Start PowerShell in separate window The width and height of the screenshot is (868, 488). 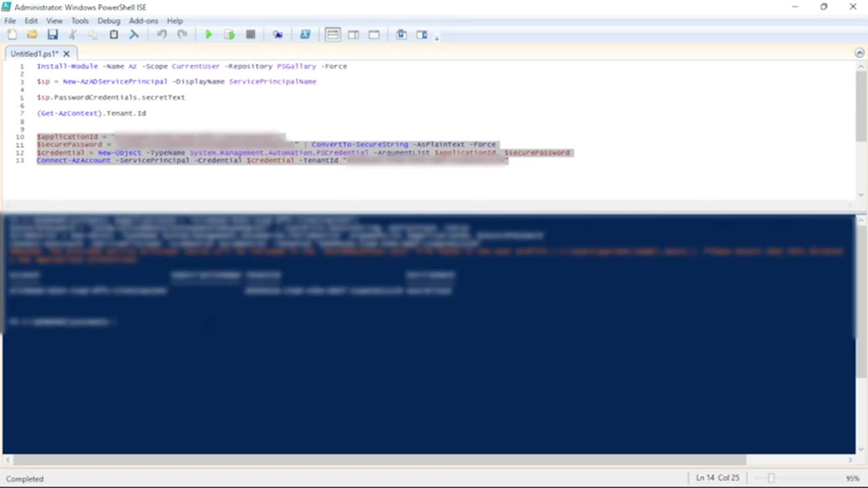[305, 35]
